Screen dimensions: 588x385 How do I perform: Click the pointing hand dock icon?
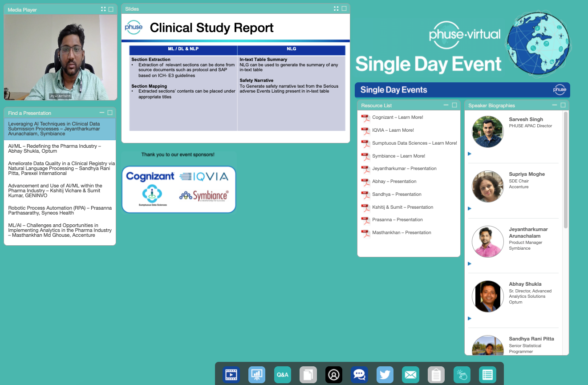[462, 374]
